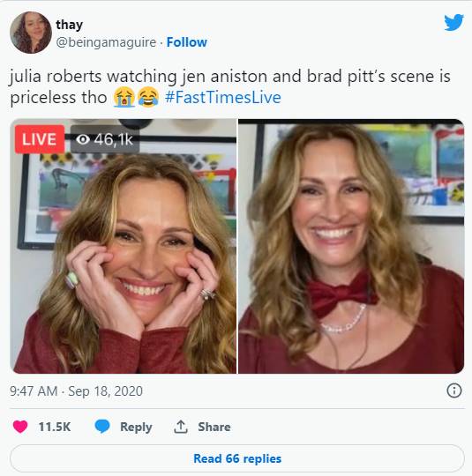Open the right photo with red bow tie
The width and height of the screenshot is (472, 476).
point(351,246)
